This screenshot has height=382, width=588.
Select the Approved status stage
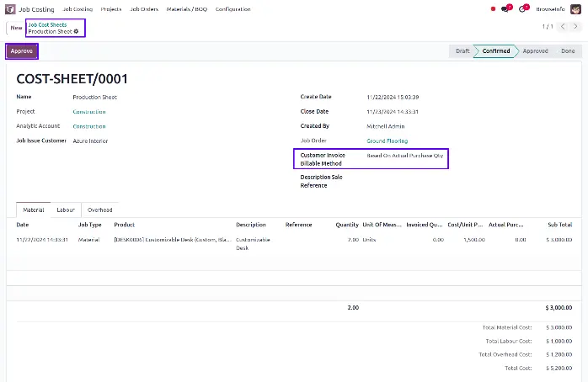(534, 51)
